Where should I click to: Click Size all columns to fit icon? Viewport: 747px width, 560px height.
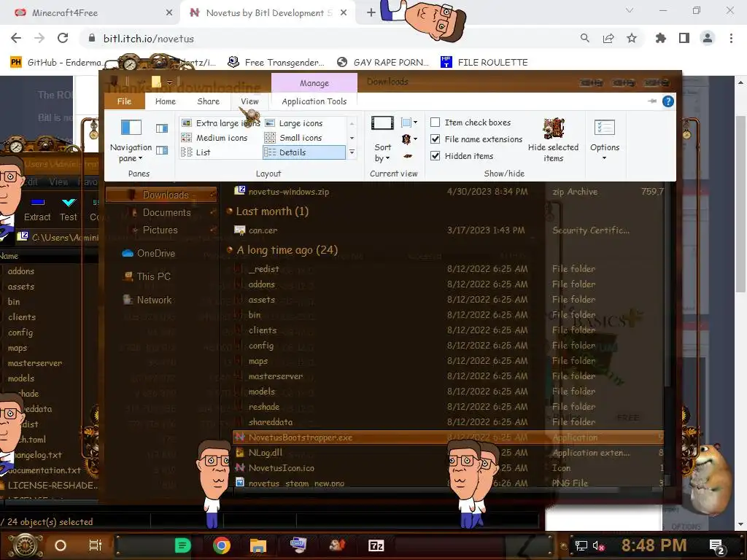408,156
